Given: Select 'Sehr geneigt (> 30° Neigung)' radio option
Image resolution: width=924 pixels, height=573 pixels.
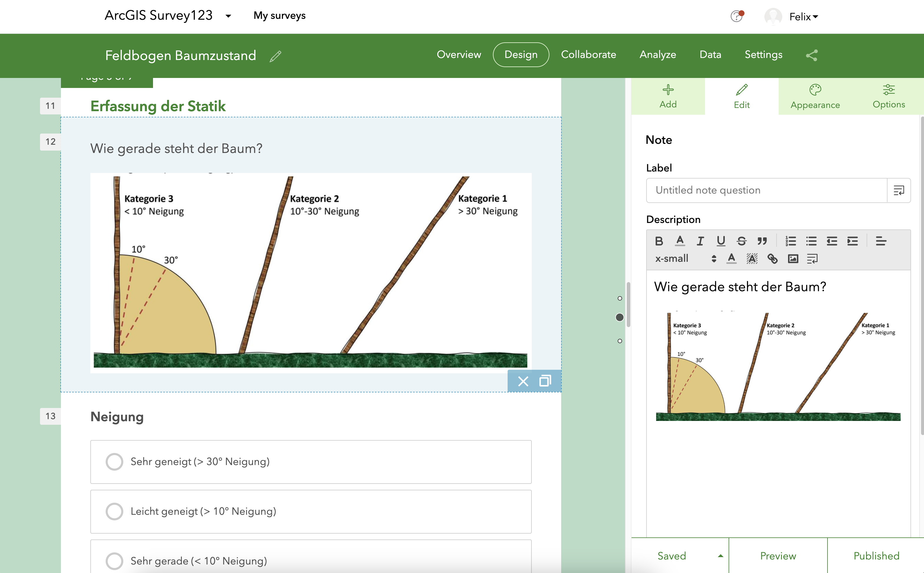Looking at the screenshot, I should pos(114,462).
